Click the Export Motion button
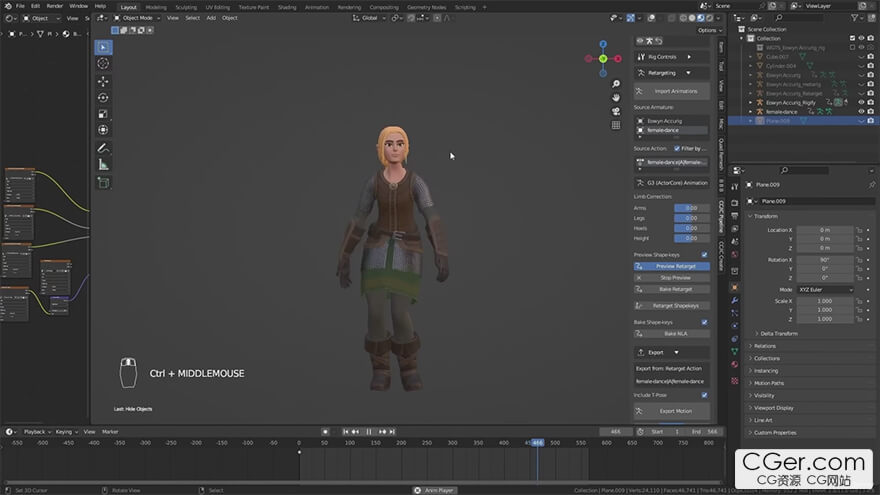This screenshot has height=495, width=880. [x=672, y=411]
